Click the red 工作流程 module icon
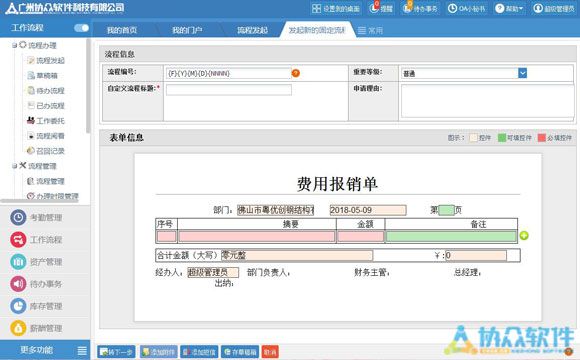 coord(18,240)
